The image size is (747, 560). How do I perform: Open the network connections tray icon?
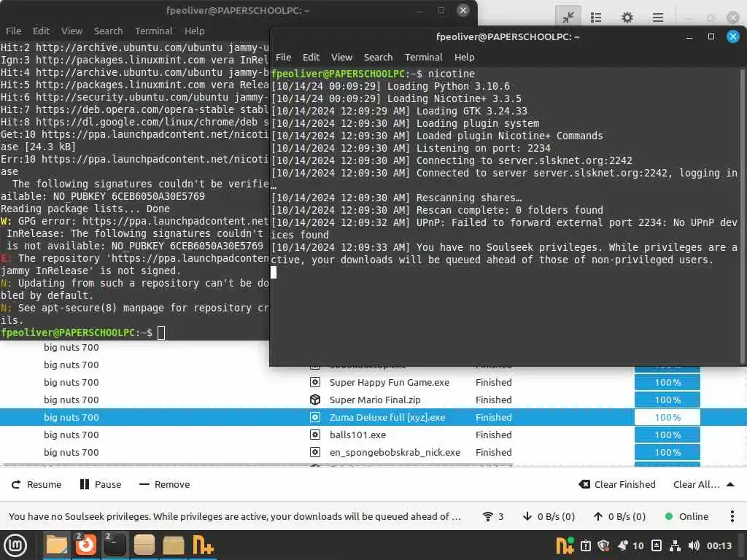[x=675, y=545]
